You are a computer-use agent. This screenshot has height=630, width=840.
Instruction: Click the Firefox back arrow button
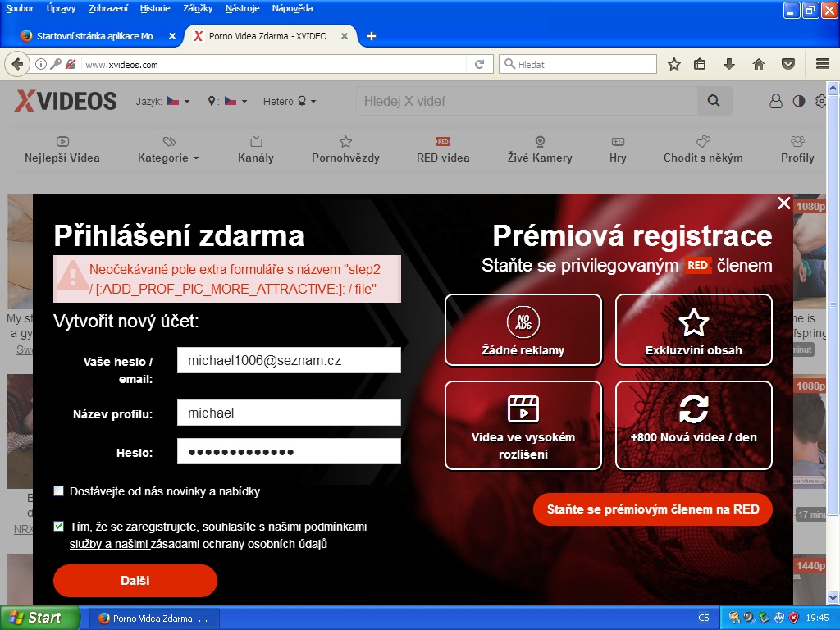pyautogui.click(x=17, y=64)
